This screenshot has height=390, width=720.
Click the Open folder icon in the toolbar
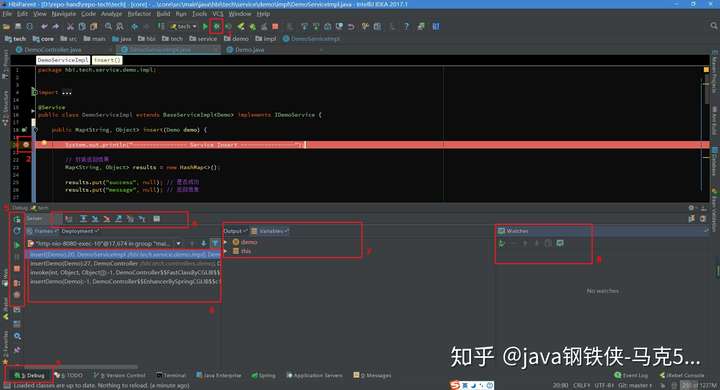pyautogui.click(x=6, y=27)
